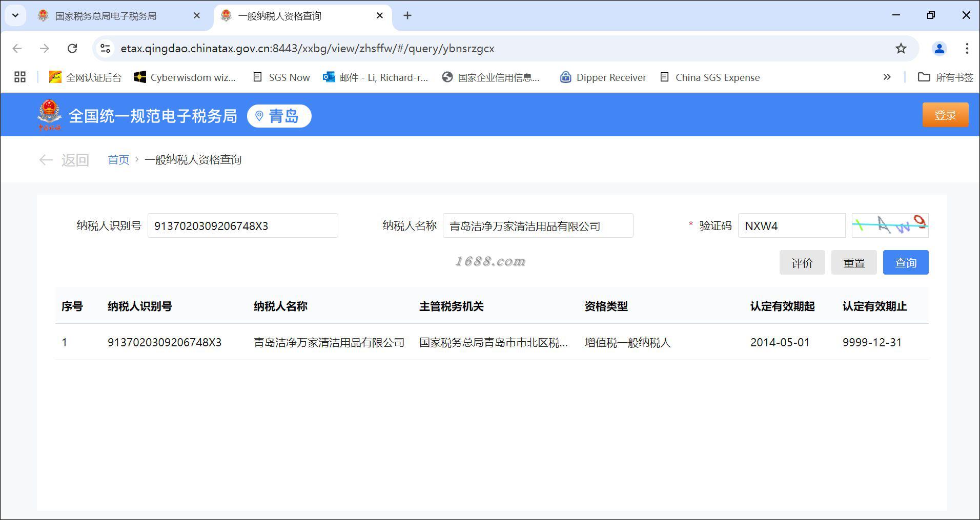
Task: Open the China SGS Expense bookmark
Action: point(710,77)
